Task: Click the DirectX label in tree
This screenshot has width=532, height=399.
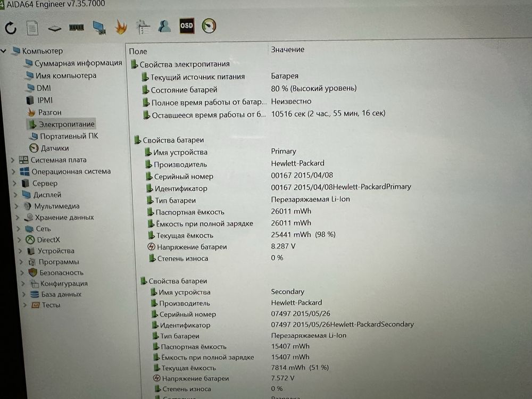Action: pos(48,240)
